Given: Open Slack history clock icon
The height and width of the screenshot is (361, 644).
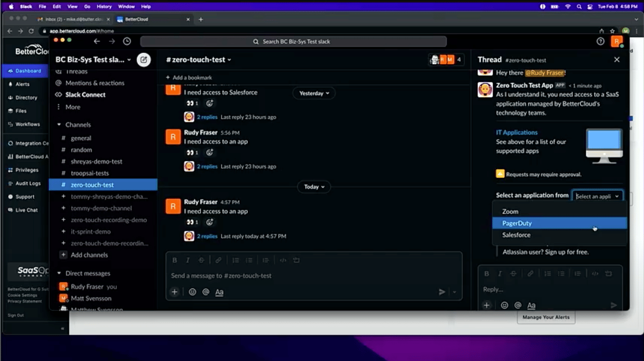Looking at the screenshot, I should (x=127, y=42).
